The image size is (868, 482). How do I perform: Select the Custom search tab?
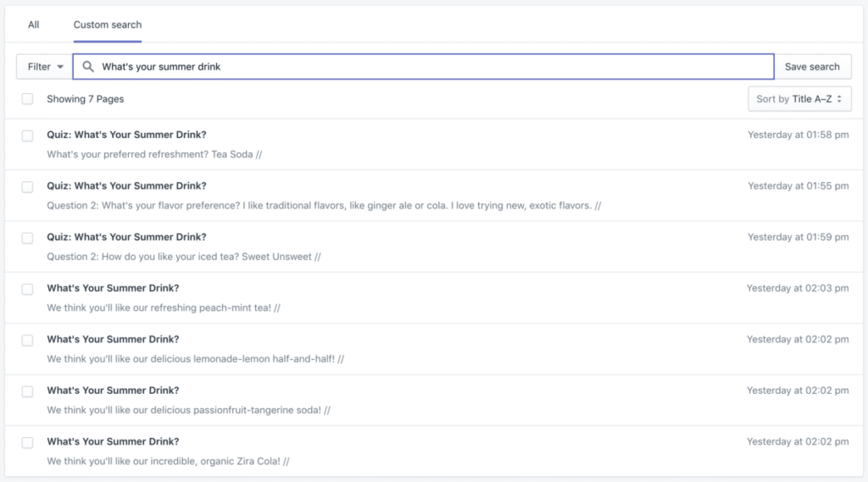108,25
